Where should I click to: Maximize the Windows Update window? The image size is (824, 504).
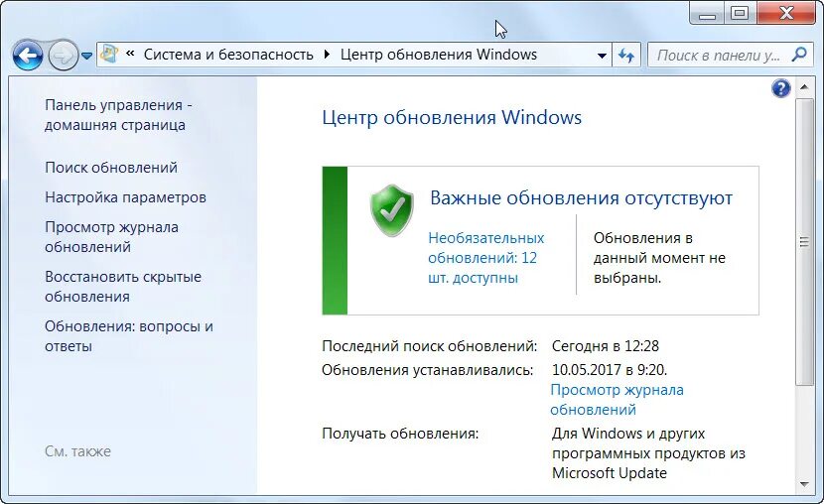click(741, 14)
